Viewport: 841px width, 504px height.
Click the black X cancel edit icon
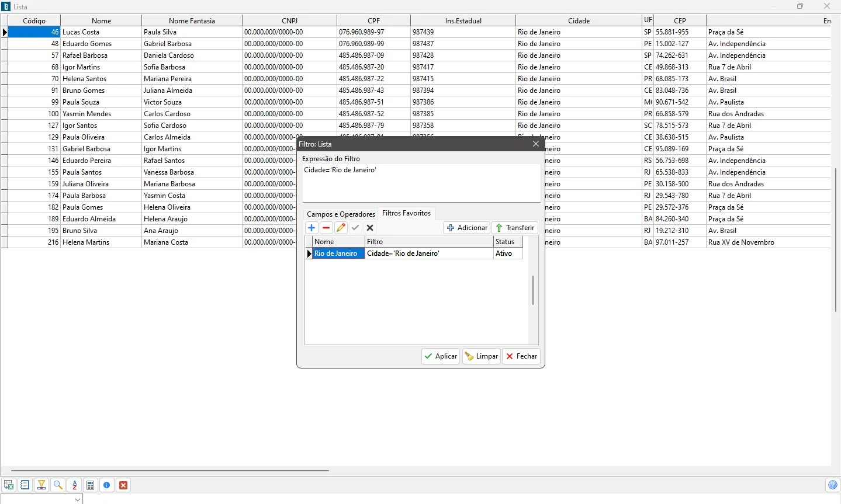pos(371,228)
